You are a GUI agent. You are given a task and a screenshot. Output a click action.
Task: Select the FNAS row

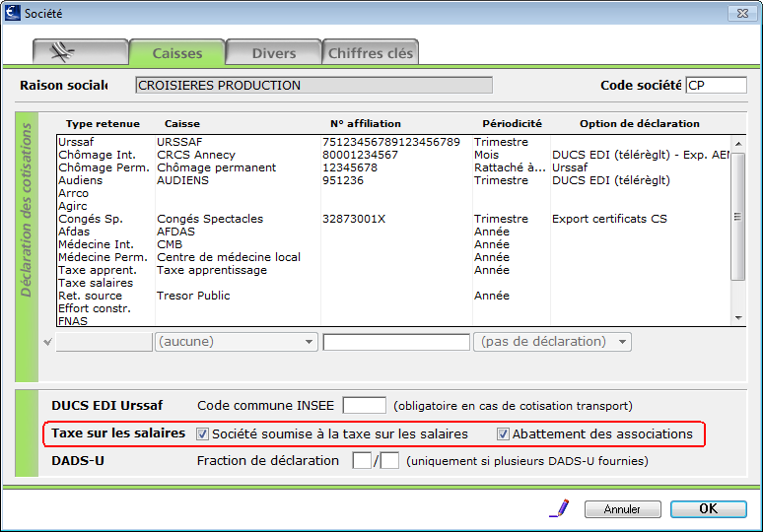click(x=393, y=321)
